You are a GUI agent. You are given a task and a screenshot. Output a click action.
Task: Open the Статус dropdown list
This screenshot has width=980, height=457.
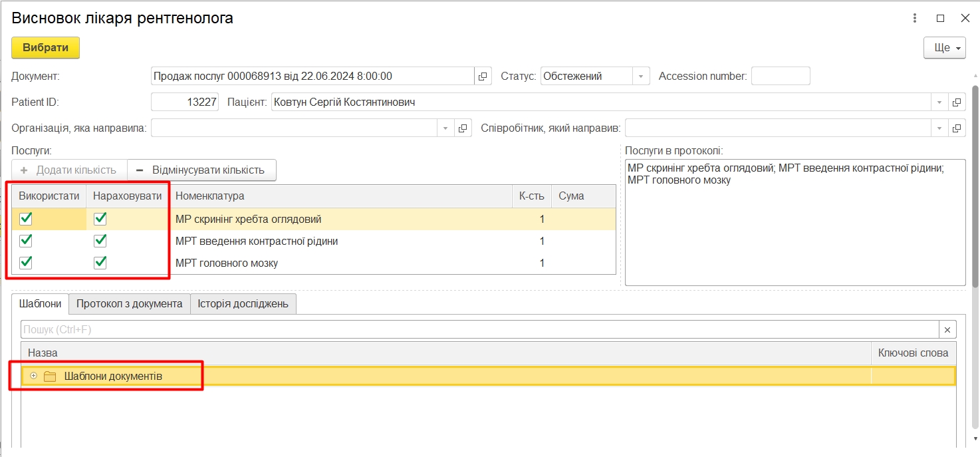640,76
